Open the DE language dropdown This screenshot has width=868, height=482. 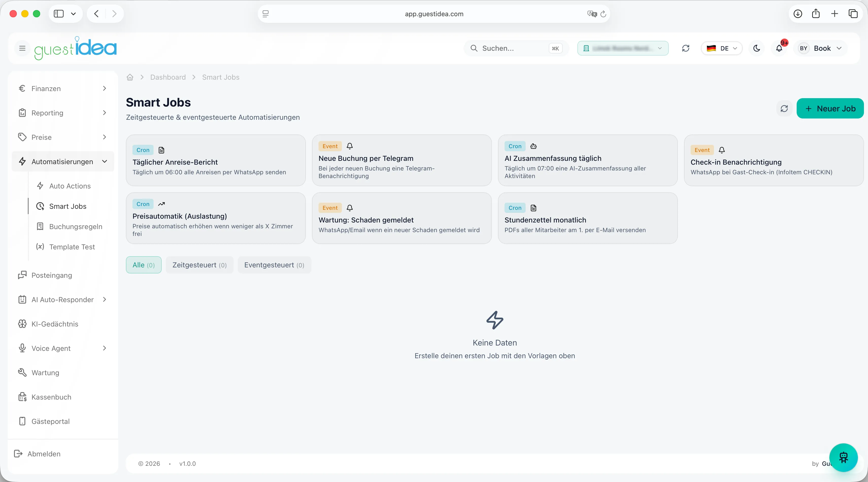(x=721, y=48)
